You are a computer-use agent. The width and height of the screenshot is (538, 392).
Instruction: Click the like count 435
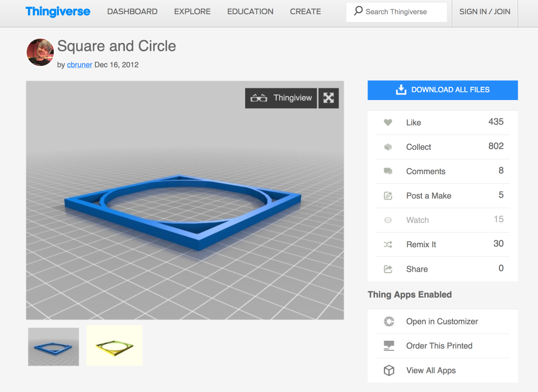click(x=496, y=121)
